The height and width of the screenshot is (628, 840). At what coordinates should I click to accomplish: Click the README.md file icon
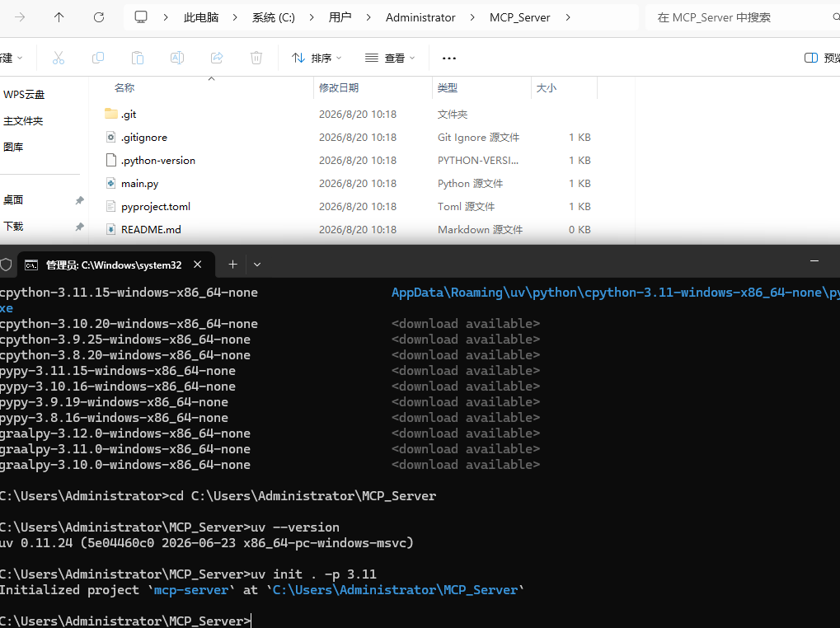[111, 229]
